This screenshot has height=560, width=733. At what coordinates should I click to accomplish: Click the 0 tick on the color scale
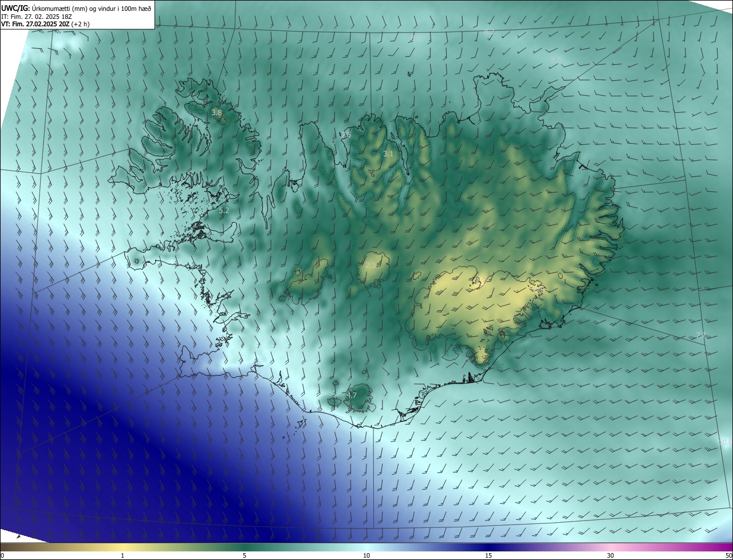click(x=2, y=555)
